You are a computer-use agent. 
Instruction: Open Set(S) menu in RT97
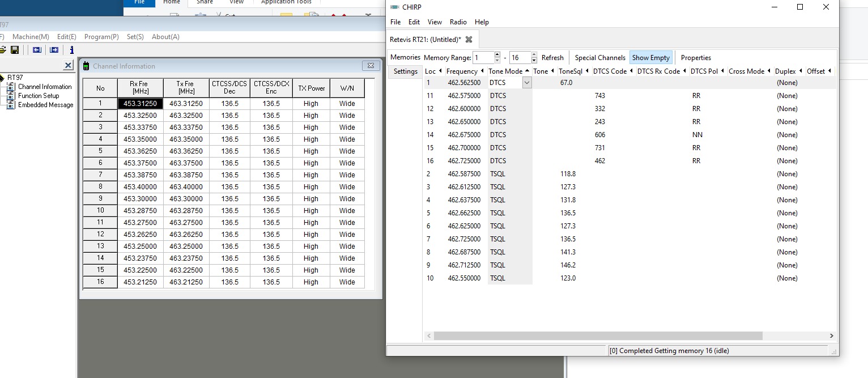tap(135, 37)
